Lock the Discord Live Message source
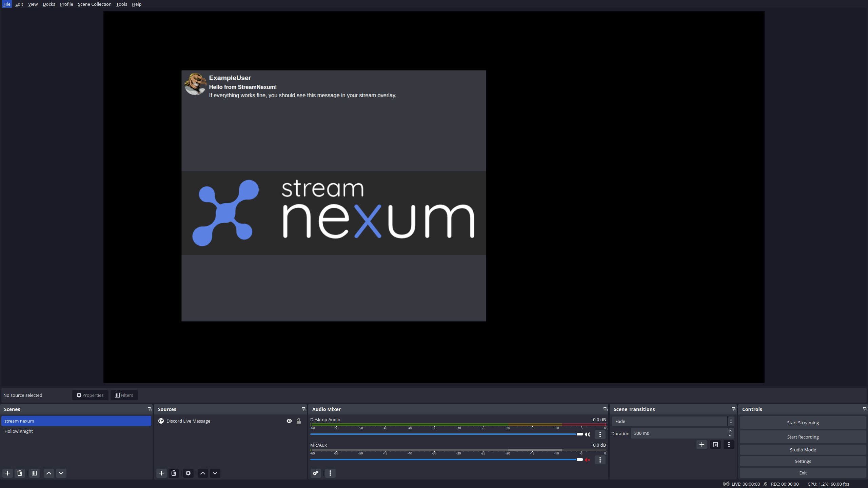The height and width of the screenshot is (488, 868). tap(299, 421)
